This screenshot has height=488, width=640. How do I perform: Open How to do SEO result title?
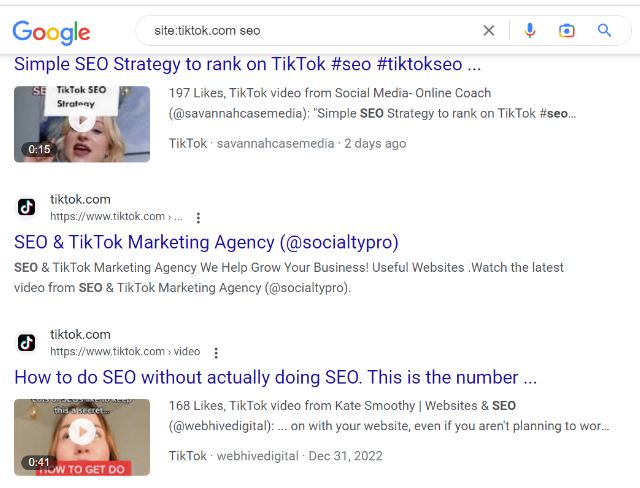276,378
